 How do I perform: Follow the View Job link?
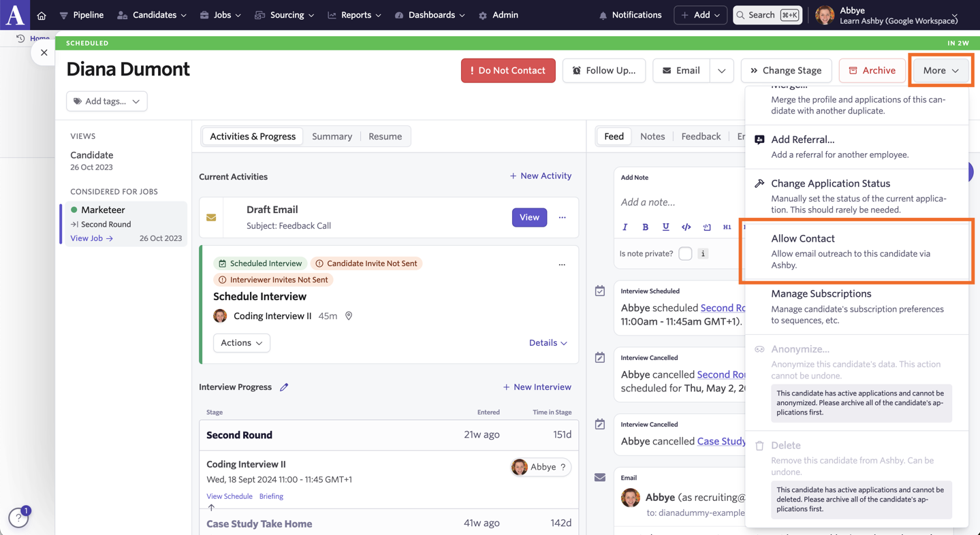point(91,238)
